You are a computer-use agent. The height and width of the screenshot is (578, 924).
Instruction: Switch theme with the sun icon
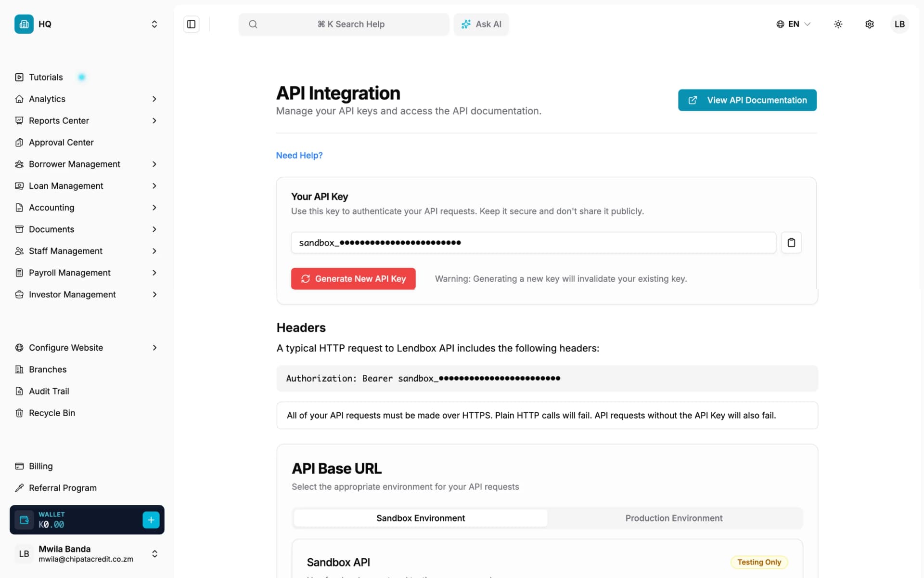click(838, 24)
